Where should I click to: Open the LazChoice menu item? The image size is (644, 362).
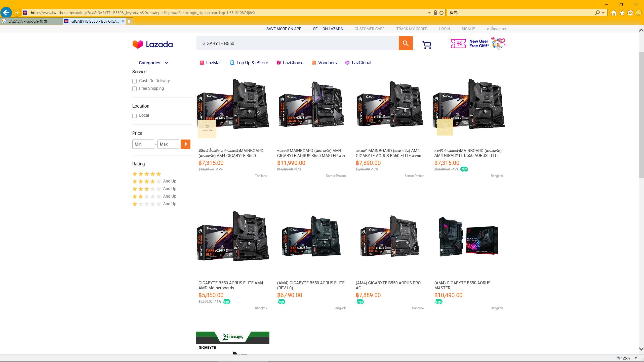290,63
